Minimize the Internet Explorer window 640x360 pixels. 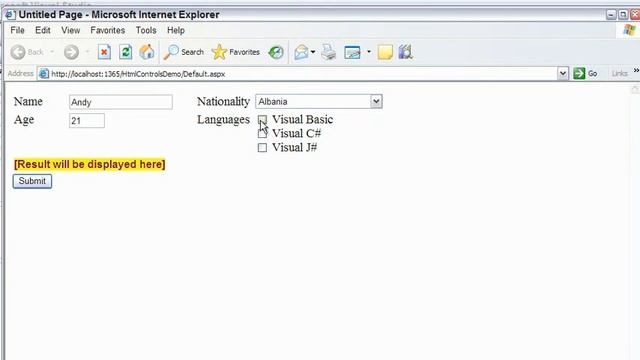point(611,15)
